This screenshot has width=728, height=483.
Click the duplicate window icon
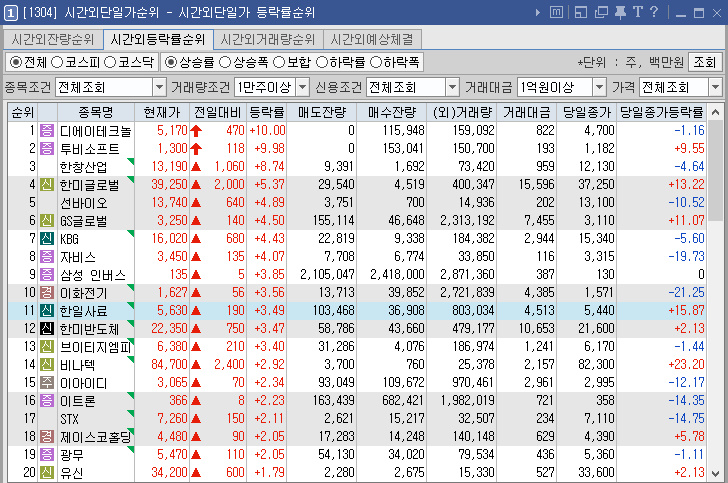pyautogui.click(x=601, y=13)
